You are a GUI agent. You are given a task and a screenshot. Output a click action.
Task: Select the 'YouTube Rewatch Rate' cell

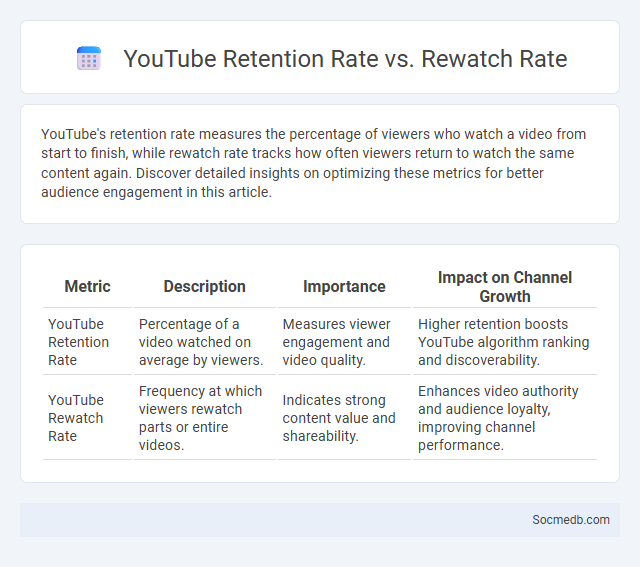coord(87,418)
